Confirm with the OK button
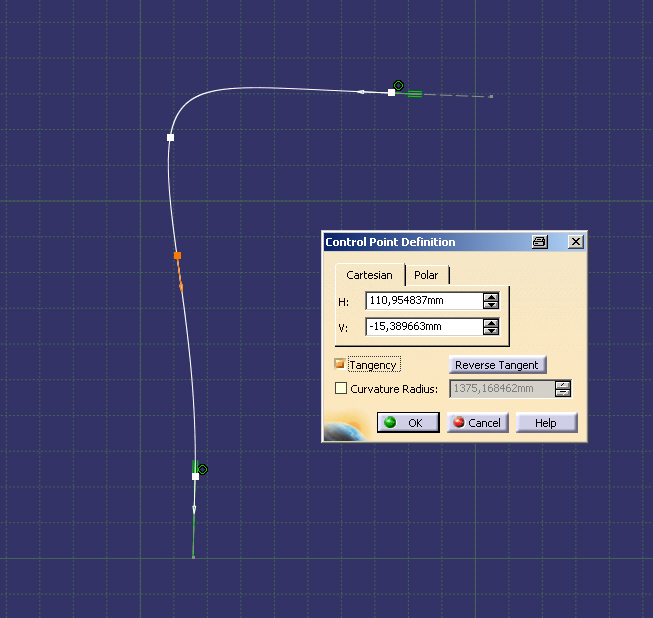 pyautogui.click(x=408, y=423)
